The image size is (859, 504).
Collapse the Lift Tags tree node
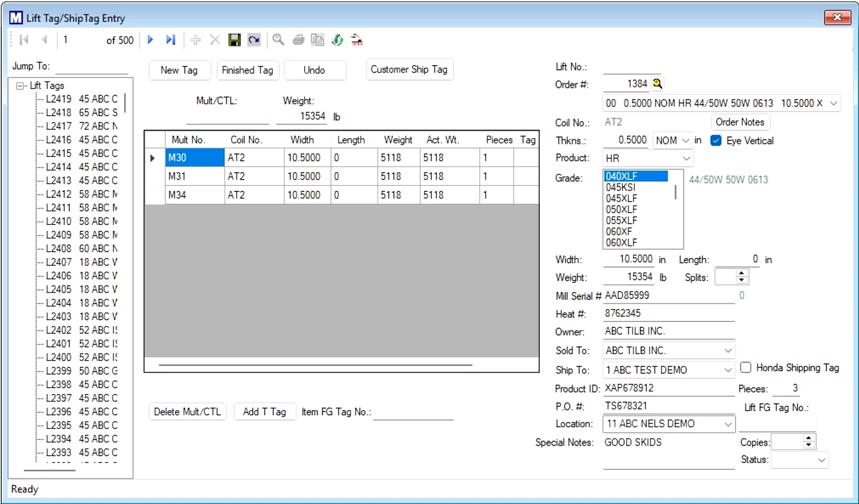coord(20,86)
